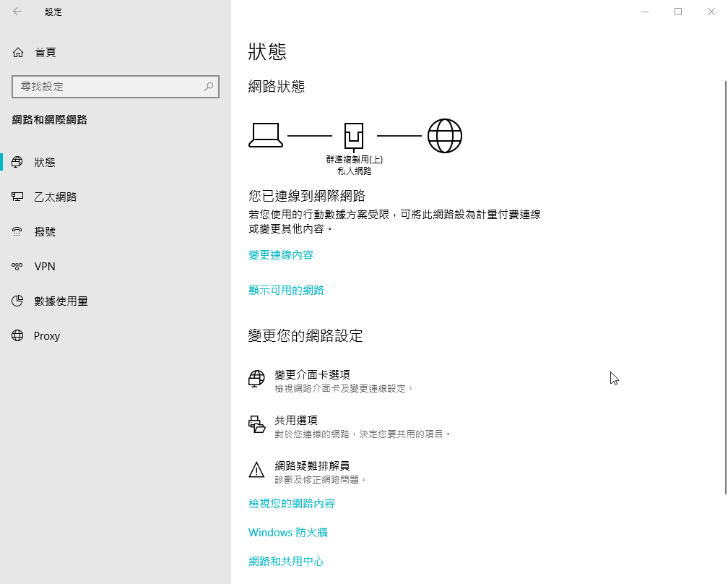Click the printer icon beside 共用選項
This screenshot has height=584, width=728.
click(x=256, y=424)
